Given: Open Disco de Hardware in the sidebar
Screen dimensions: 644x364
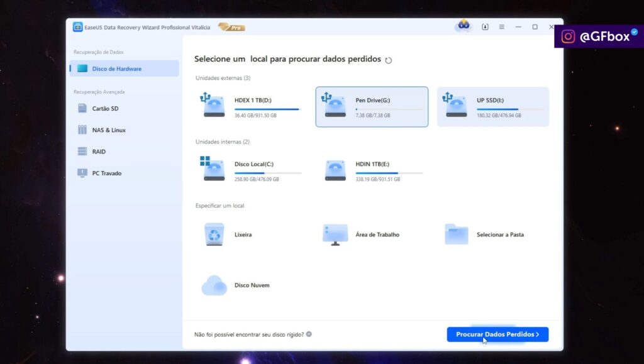Looking at the screenshot, I should (124, 69).
